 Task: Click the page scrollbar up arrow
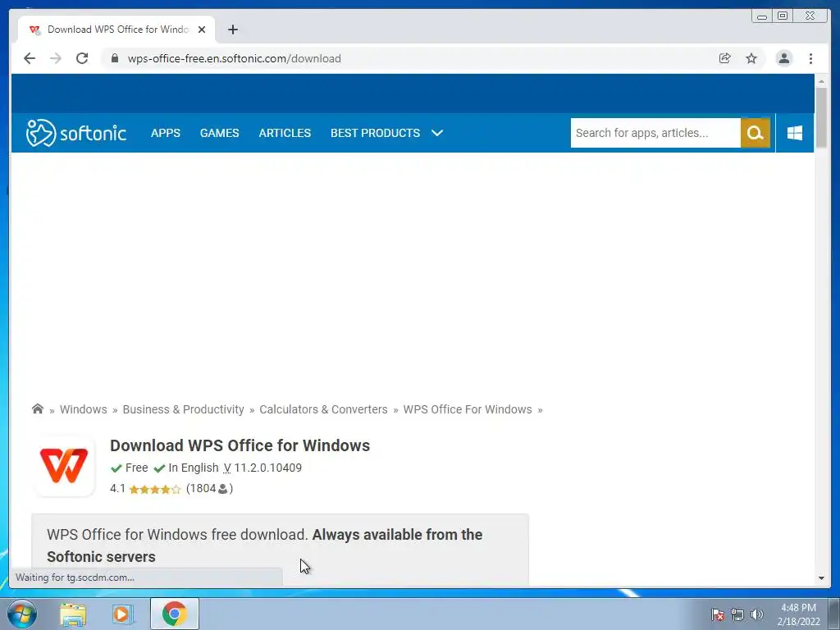[821, 81]
